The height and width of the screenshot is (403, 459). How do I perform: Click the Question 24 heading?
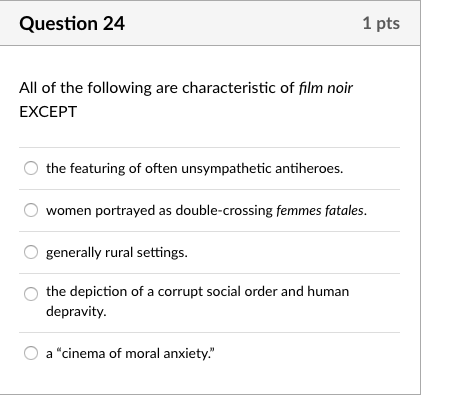click(x=72, y=23)
